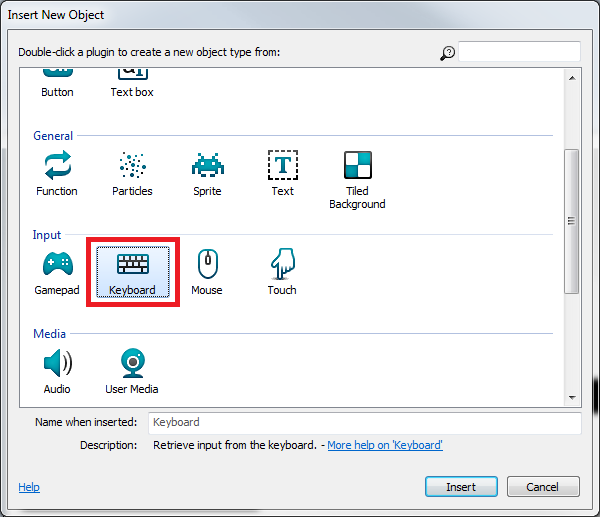Screen dimensions: 600x517
Task: Click the Input category heading
Action: [47, 235]
